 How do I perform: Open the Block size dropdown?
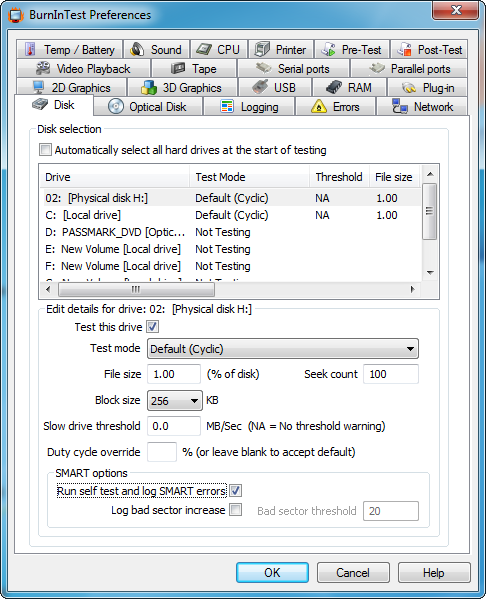pyautogui.click(x=175, y=400)
